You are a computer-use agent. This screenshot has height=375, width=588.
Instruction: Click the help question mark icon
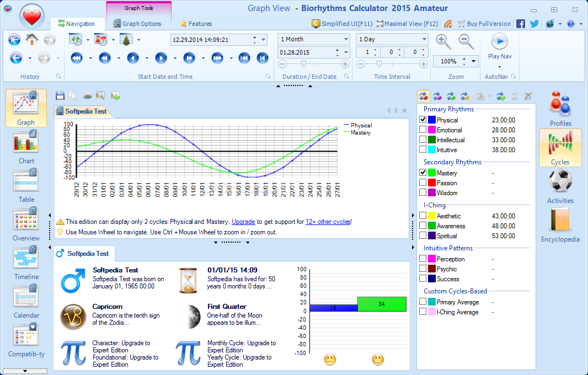pos(571,24)
